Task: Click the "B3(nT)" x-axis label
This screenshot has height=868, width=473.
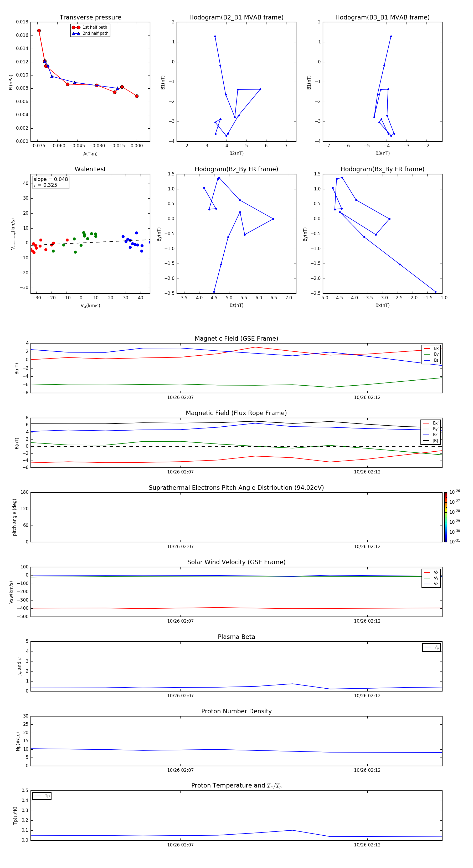Action: click(x=382, y=153)
